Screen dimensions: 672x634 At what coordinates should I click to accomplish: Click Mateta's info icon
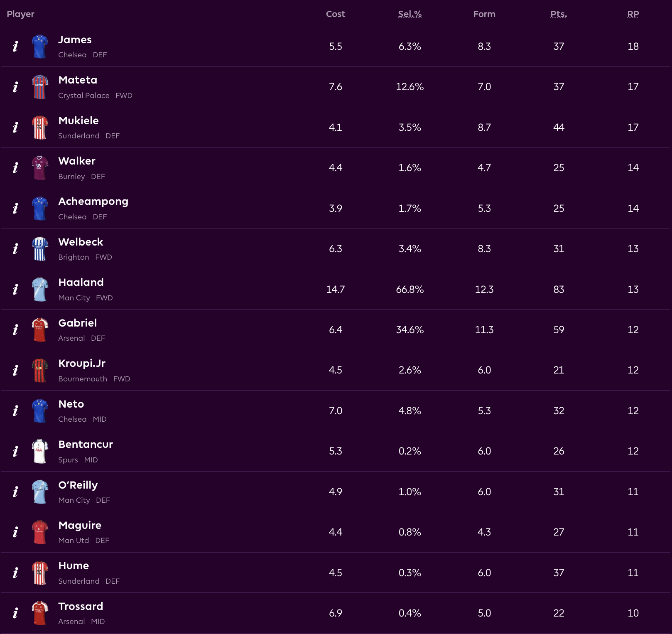(x=15, y=87)
